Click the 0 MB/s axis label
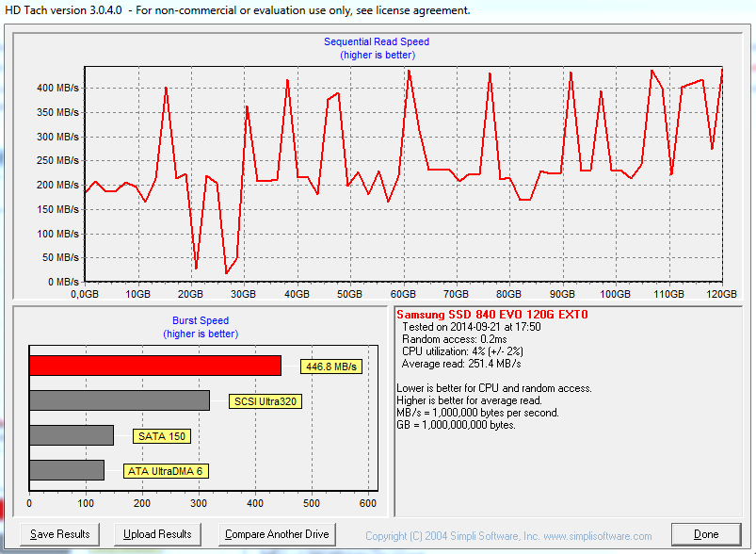 [63, 282]
